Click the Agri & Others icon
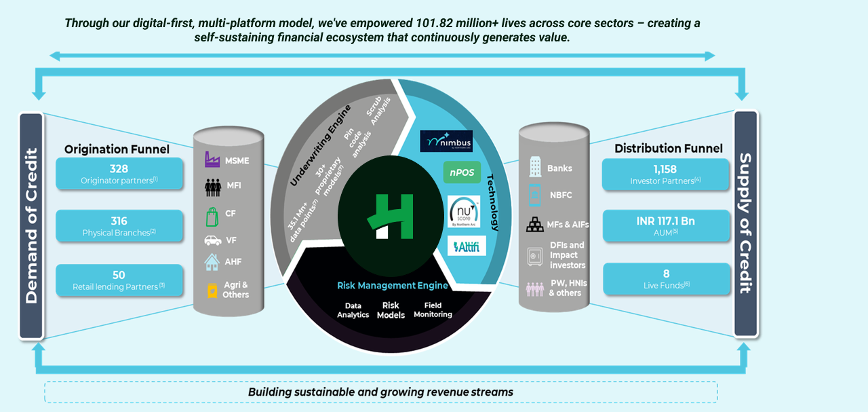868x412 pixels. coord(212,290)
